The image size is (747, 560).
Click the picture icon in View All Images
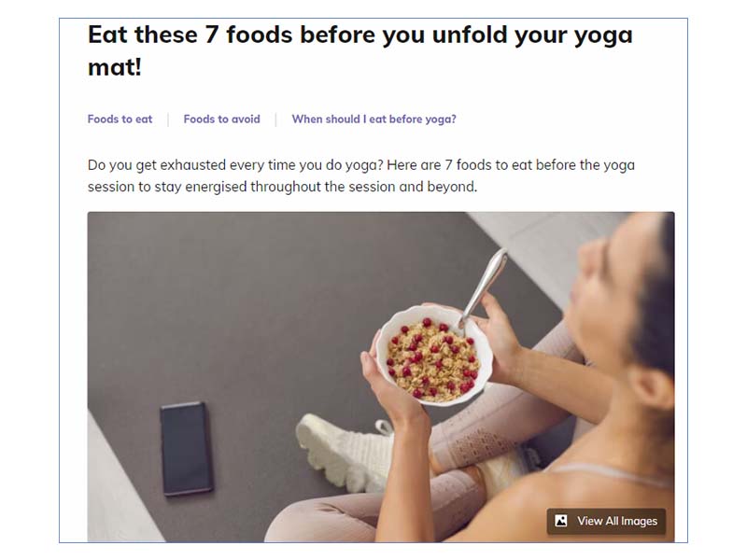[561, 521]
